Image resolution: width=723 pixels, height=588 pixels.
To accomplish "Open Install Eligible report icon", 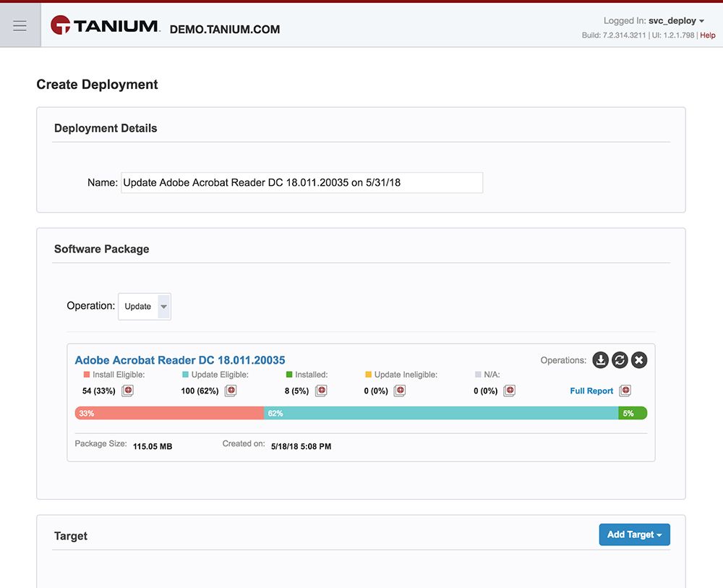I will (128, 391).
